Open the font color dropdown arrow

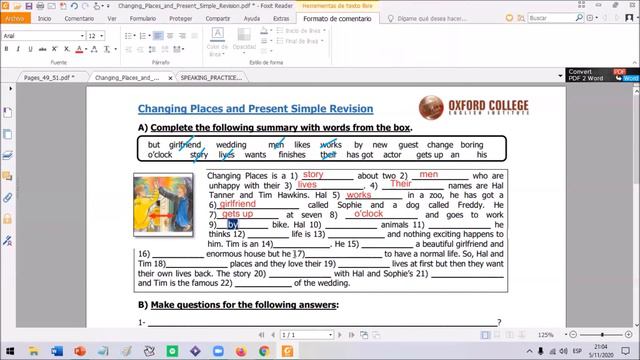86,49
